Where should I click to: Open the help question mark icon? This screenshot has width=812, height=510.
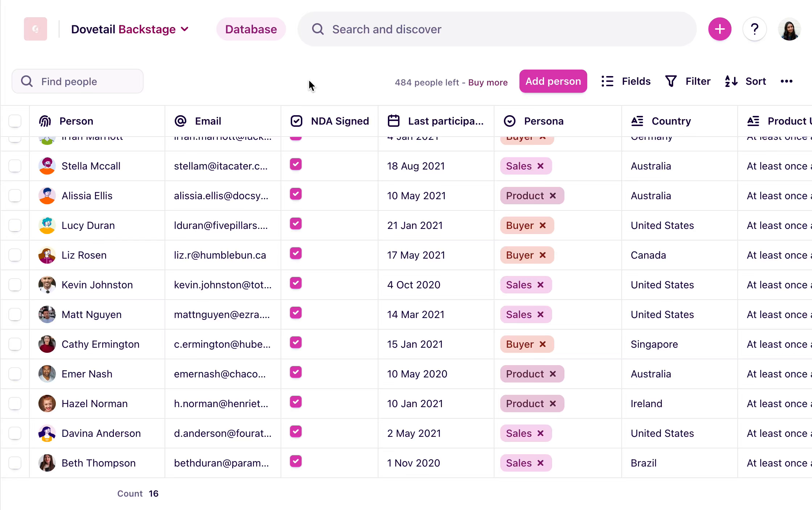754,29
